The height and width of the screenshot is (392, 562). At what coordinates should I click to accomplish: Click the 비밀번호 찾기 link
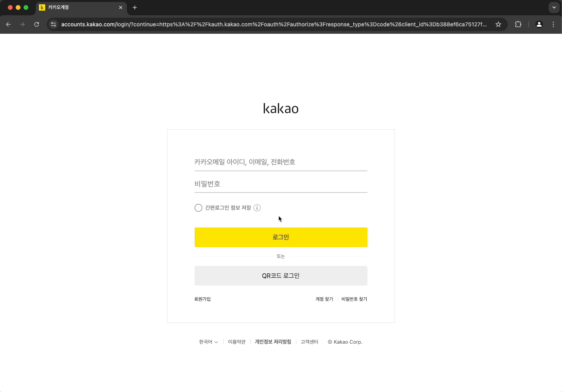354,299
